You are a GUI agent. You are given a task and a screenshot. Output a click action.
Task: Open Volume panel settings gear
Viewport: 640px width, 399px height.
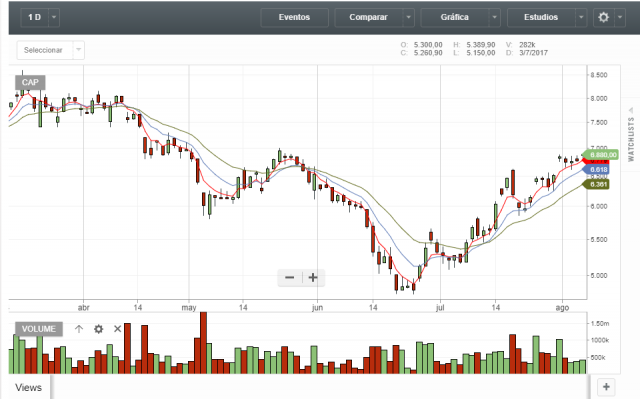[x=98, y=329]
